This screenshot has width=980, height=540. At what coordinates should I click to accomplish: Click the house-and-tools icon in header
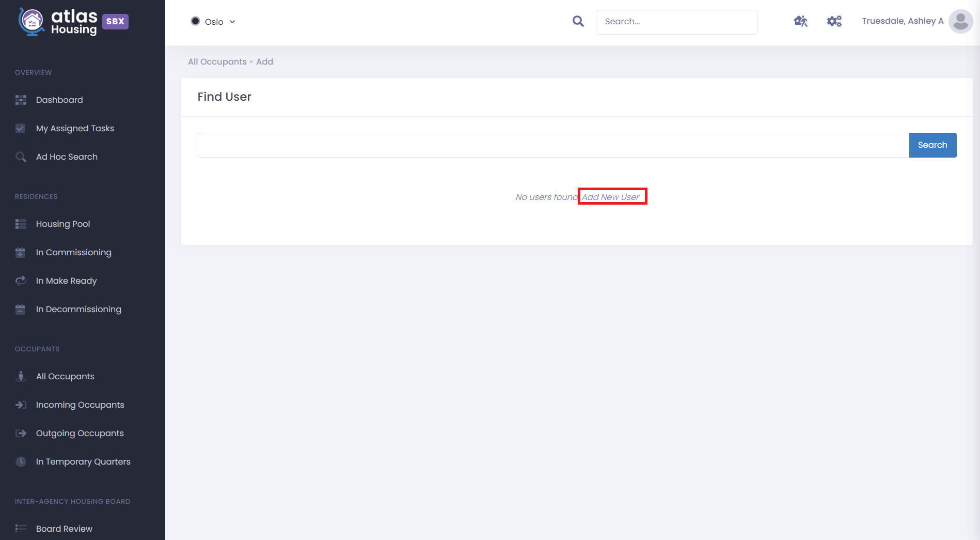[x=801, y=21]
